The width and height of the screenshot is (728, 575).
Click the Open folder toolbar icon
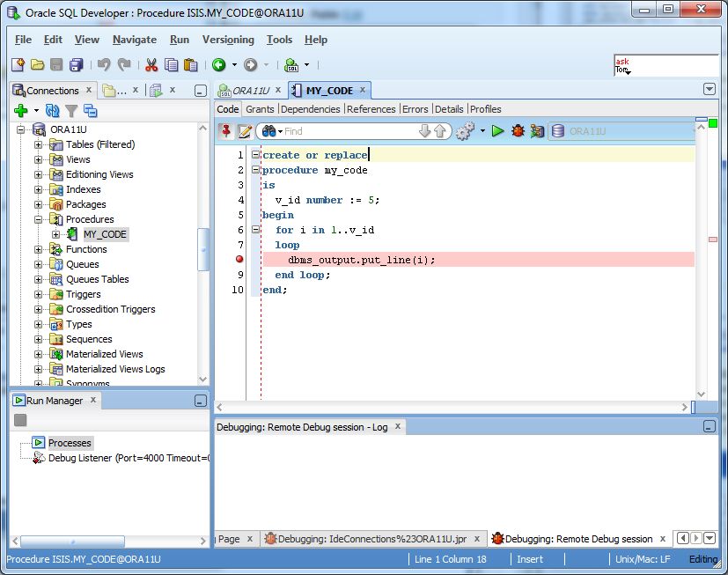point(37,65)
